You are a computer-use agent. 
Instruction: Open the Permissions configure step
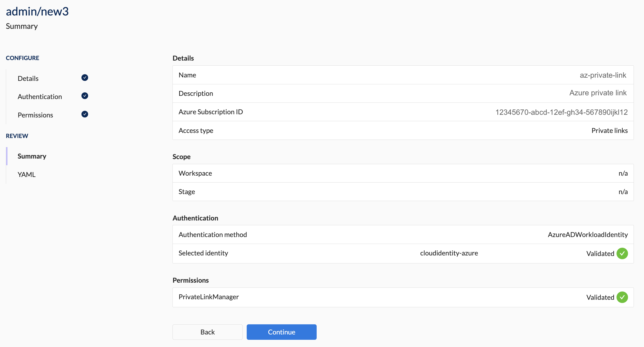pos(35,115)
